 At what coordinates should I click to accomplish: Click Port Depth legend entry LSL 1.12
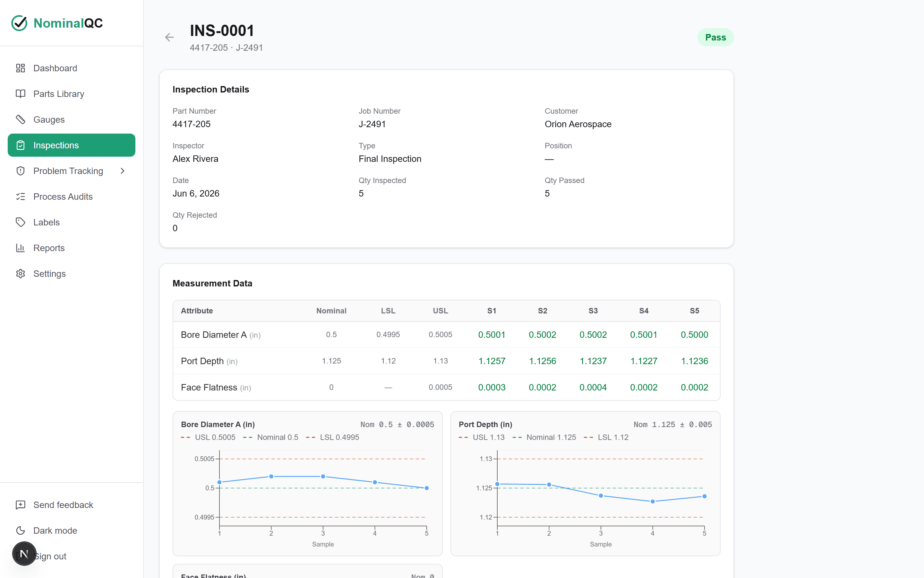pyautogui.click(x=606, y=437)
